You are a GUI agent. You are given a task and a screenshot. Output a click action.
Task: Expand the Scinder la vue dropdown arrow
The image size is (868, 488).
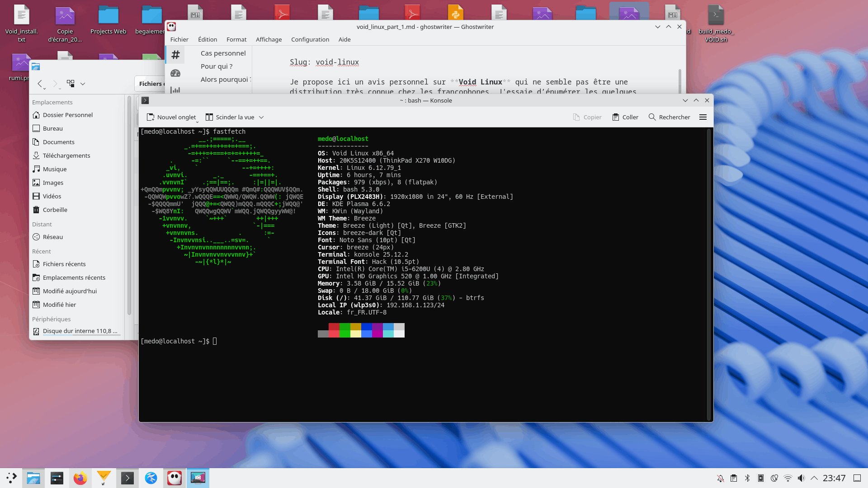pyautogui.click(x=261, y=117)
